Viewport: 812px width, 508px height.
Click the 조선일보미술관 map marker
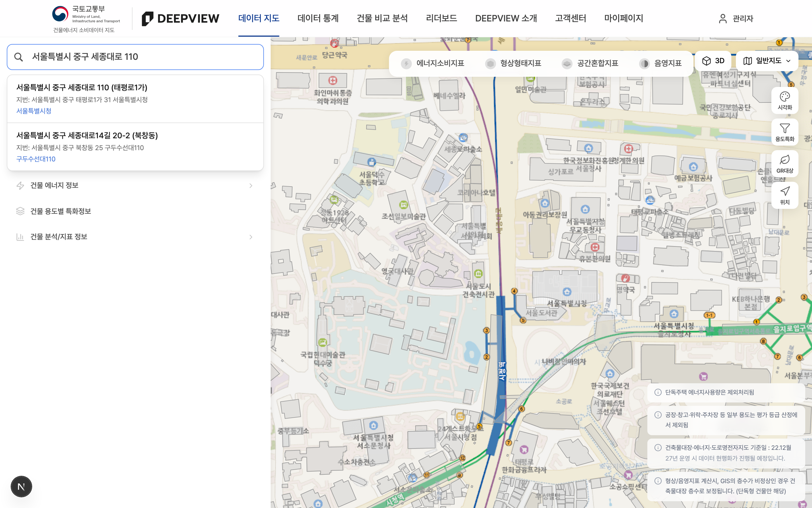403,204
